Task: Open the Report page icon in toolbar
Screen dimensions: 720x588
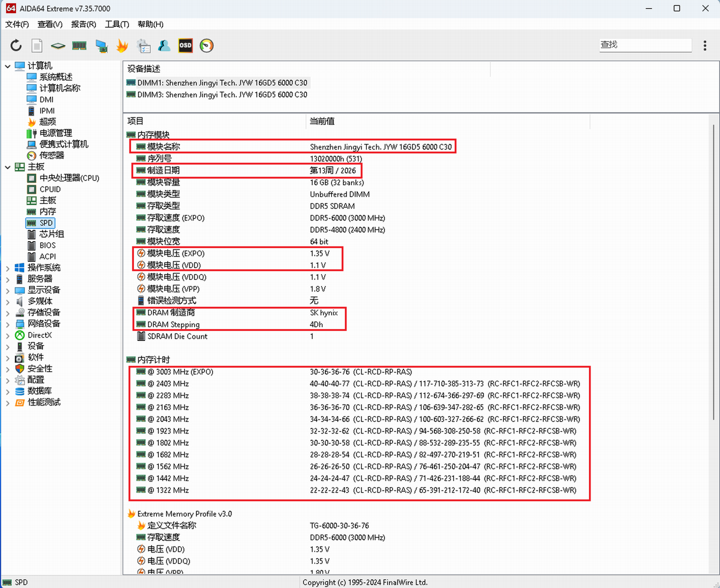Action: (x=37, y=45)
